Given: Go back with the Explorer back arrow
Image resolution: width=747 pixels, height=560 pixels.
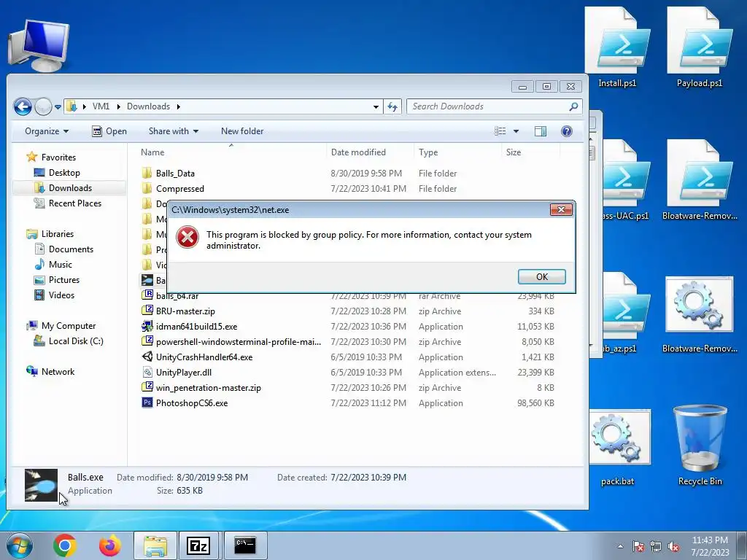Looking at the screenshot, I should coord(23,106).
